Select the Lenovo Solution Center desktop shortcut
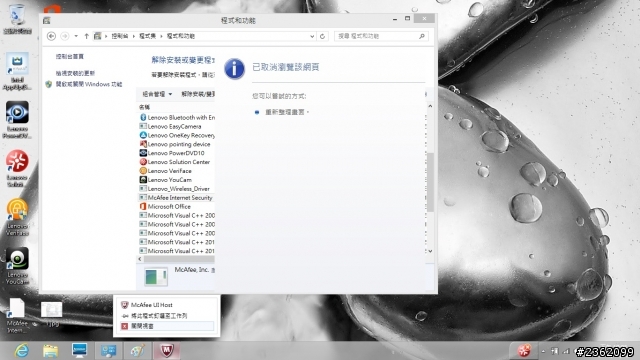Viewport: 640px width, 360px height. (x=17, y=169)
